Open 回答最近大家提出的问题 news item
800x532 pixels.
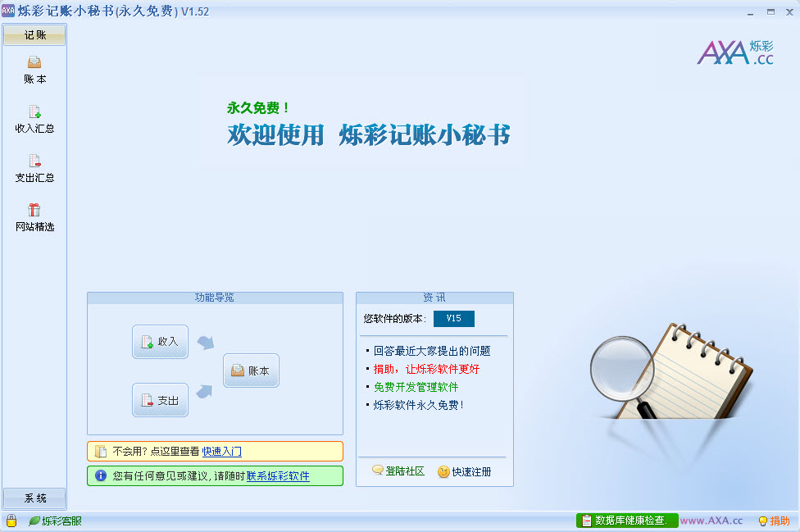(x=432, y=351)
